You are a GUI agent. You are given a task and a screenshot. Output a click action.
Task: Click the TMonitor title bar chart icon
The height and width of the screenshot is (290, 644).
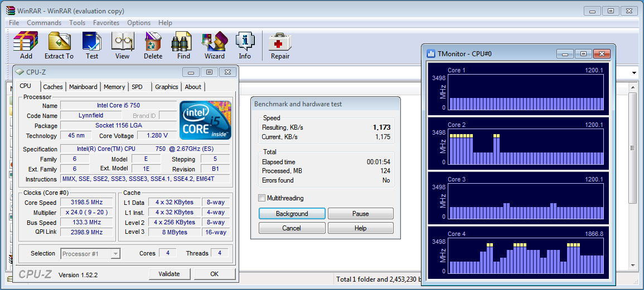coord(431,53)
